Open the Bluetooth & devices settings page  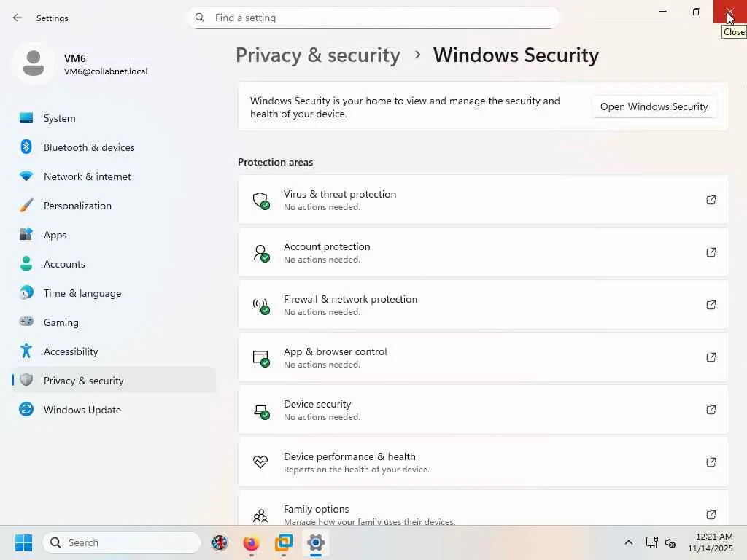pyautogui.click(x=89, y=147)
